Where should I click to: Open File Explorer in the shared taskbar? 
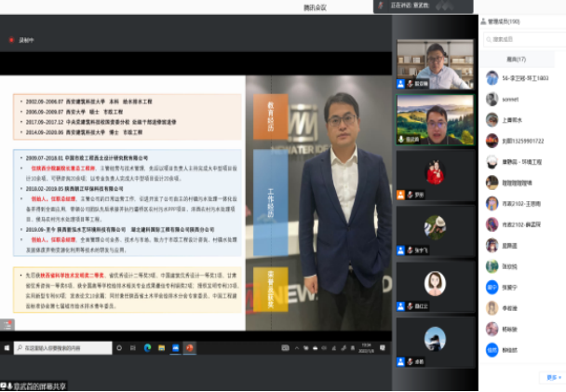pos(160,347)
